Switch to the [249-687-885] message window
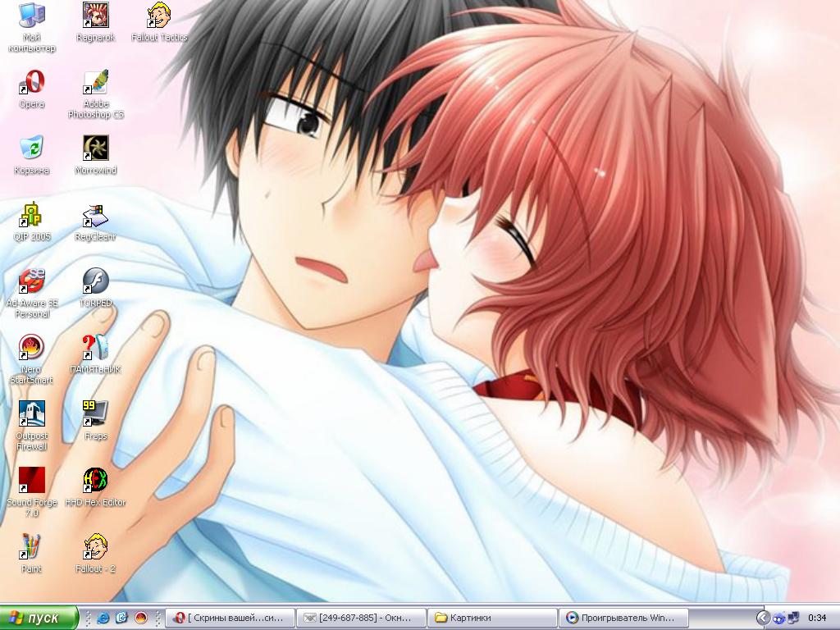 (x=362, y=618)
